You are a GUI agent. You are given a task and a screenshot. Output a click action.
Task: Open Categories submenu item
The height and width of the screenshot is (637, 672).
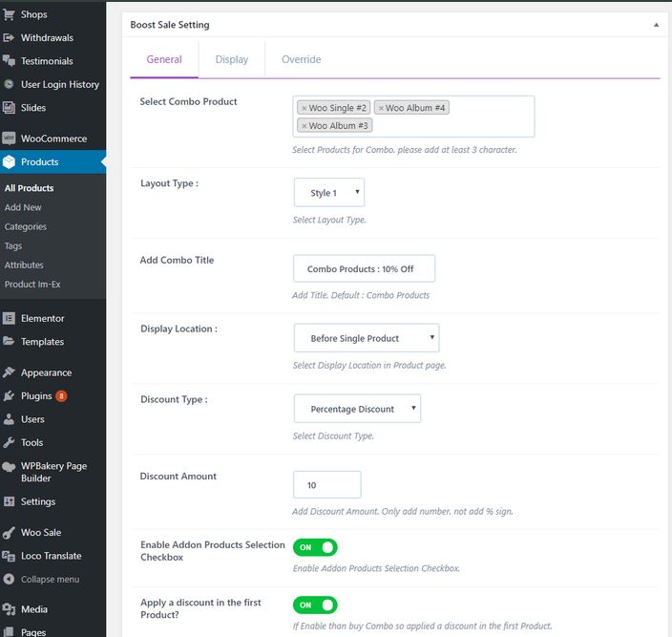(x=25, y=226)
